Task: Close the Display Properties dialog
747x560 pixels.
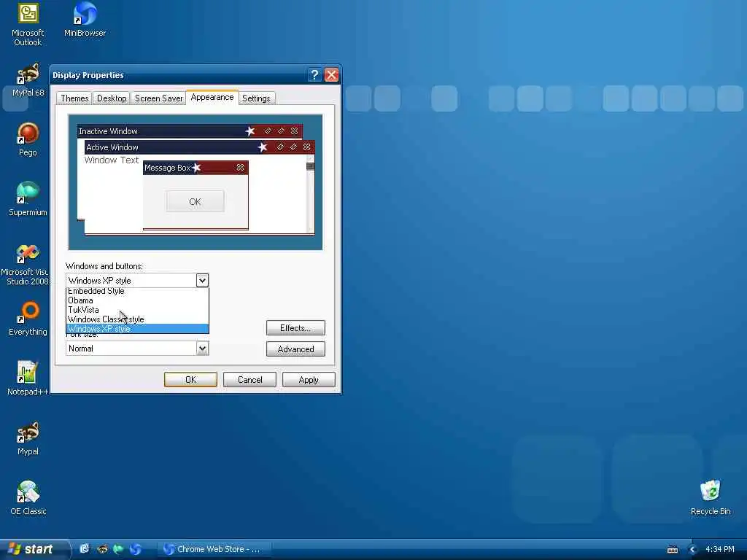Action: pos(332,75)
